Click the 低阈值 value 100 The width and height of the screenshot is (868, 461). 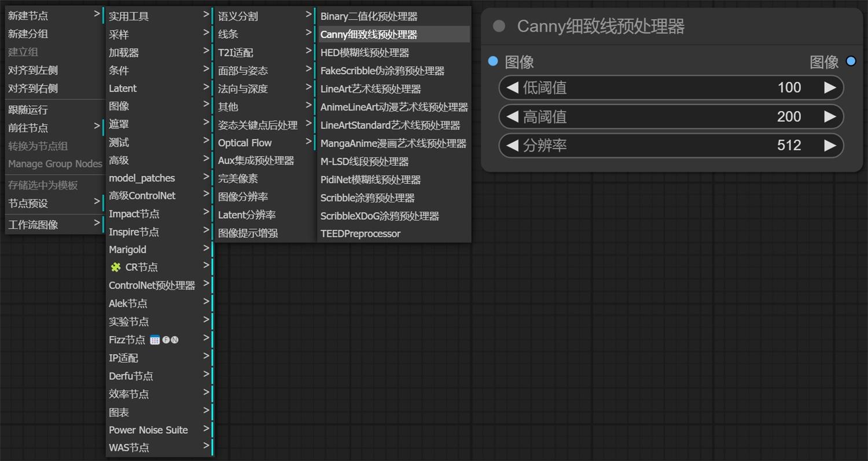point(789,88)
